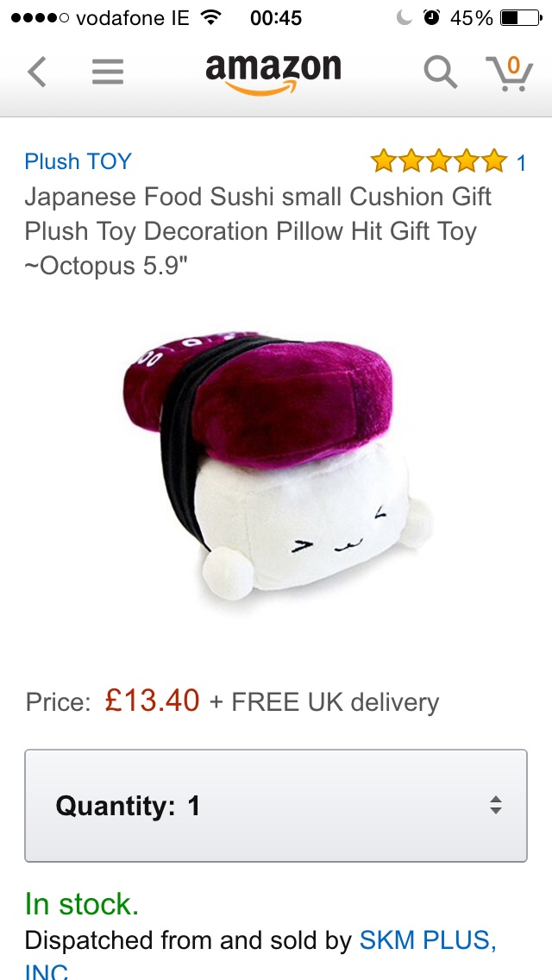552x980 pixels.
Task: Tap the Amazon logo
Action: click(x=273, y=74)
